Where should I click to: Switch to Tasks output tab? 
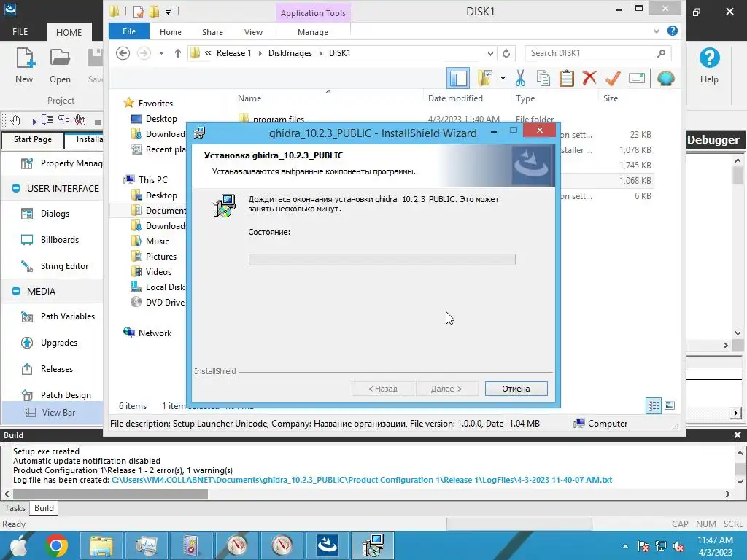(x=15, y=508)
